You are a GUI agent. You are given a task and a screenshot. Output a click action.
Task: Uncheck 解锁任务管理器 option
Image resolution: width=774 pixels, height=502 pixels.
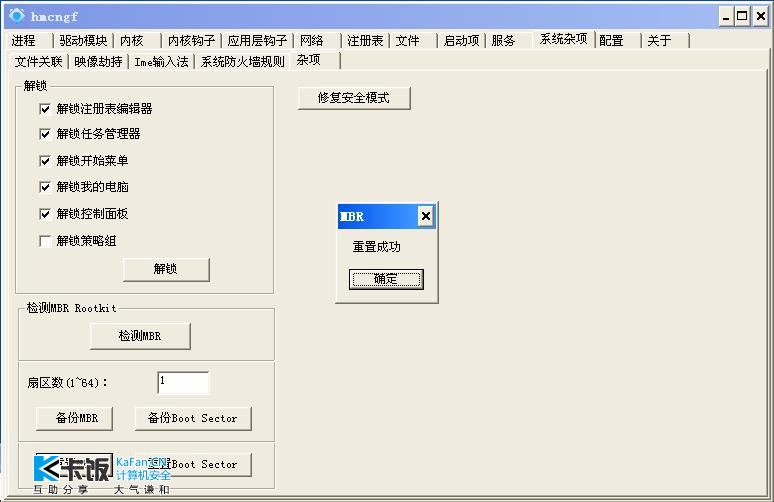[45, 134]
